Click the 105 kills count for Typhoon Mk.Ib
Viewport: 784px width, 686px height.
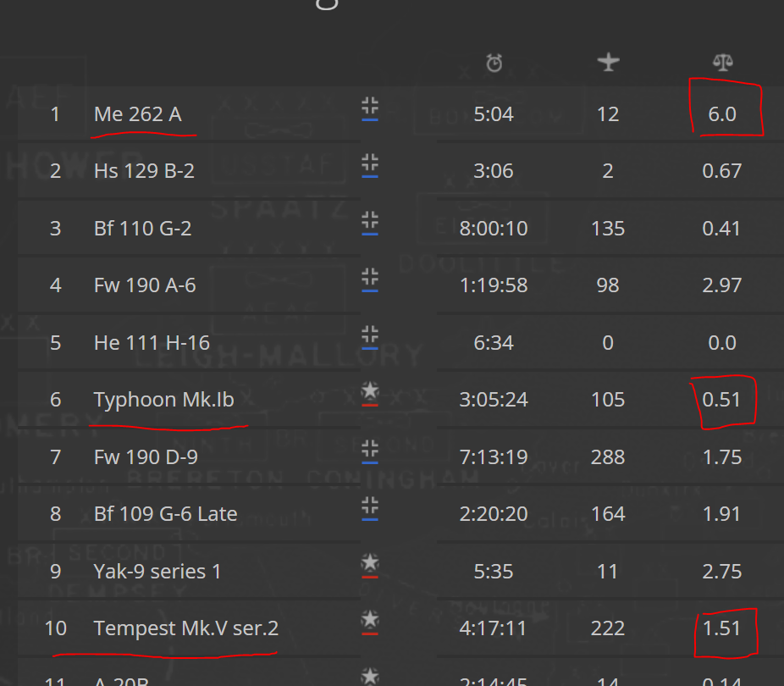click(x=608, y=400)
